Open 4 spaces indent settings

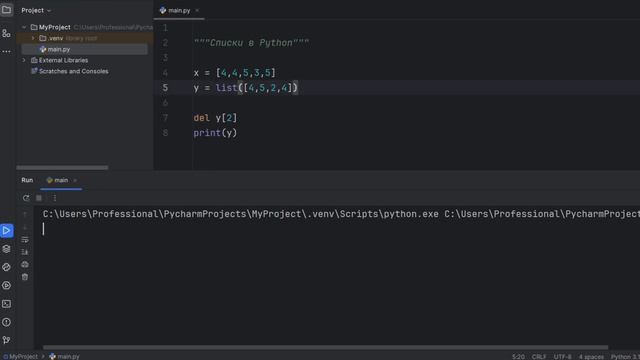[x=591, y=357]
